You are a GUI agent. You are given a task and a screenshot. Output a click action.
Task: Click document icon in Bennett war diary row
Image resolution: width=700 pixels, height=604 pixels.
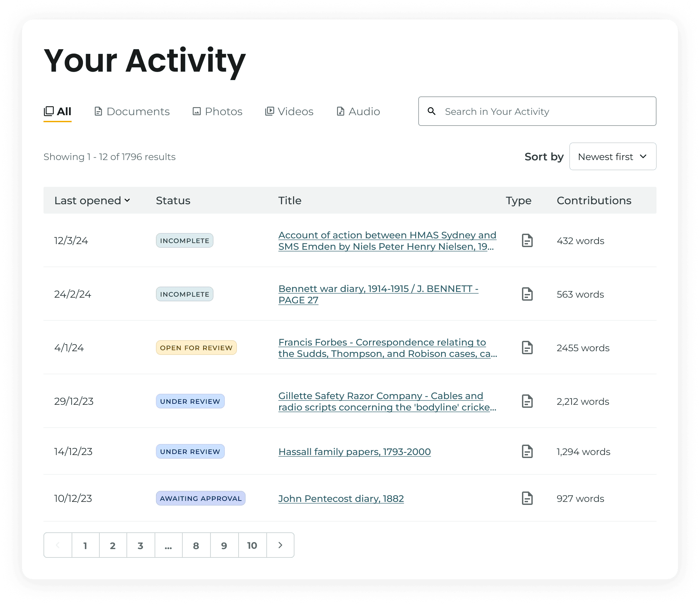point(527,294)
